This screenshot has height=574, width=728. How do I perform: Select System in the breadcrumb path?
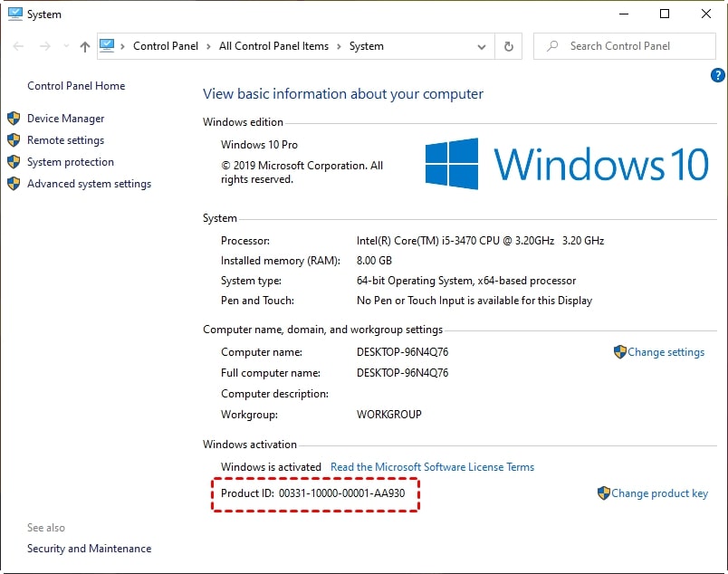[367, 45]
